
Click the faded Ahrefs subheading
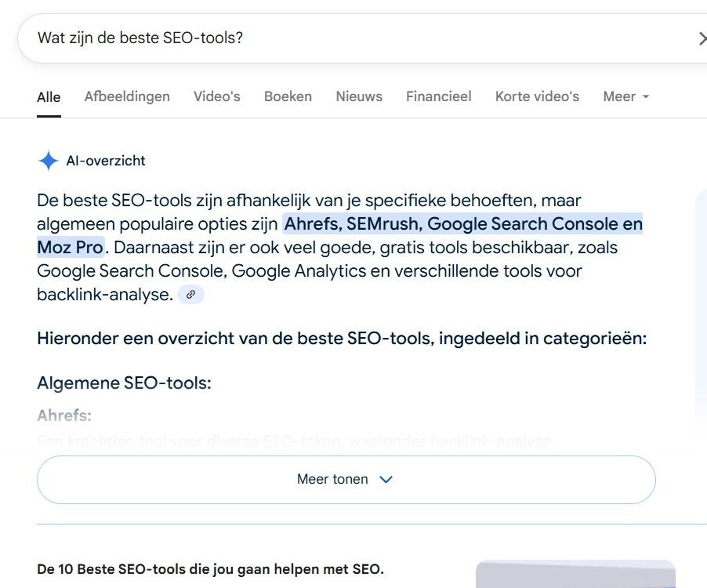pyautogui.click(x=64, y=416)
